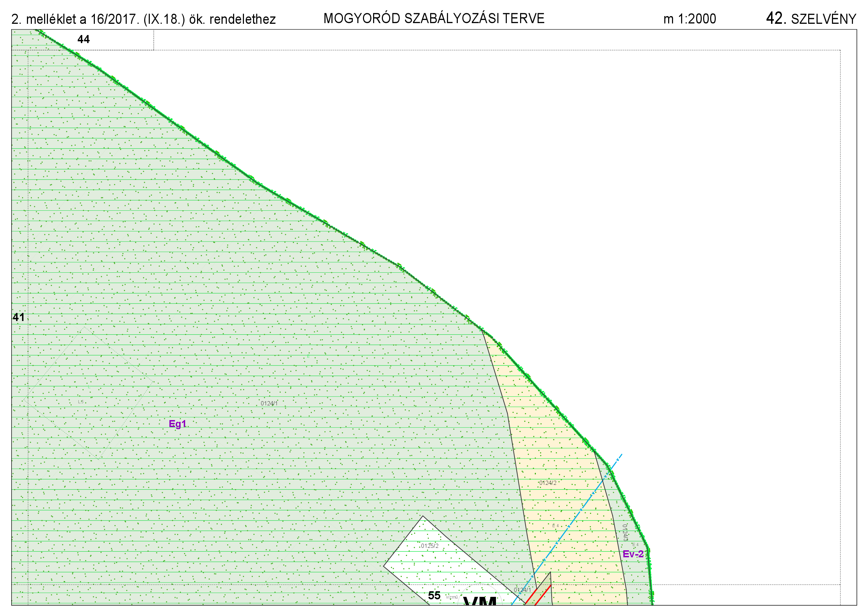Click adjacent sheet number 55
The width and height of the screenshot is (868, 614).
pyautogui.click(x=434, y=595)
